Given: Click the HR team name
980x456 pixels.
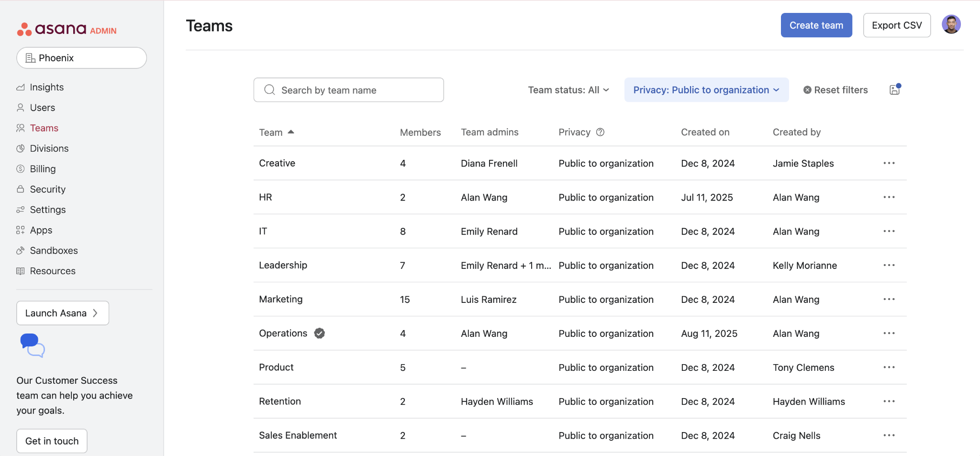Looking at the screenshot, I should [x=265, y=197].
